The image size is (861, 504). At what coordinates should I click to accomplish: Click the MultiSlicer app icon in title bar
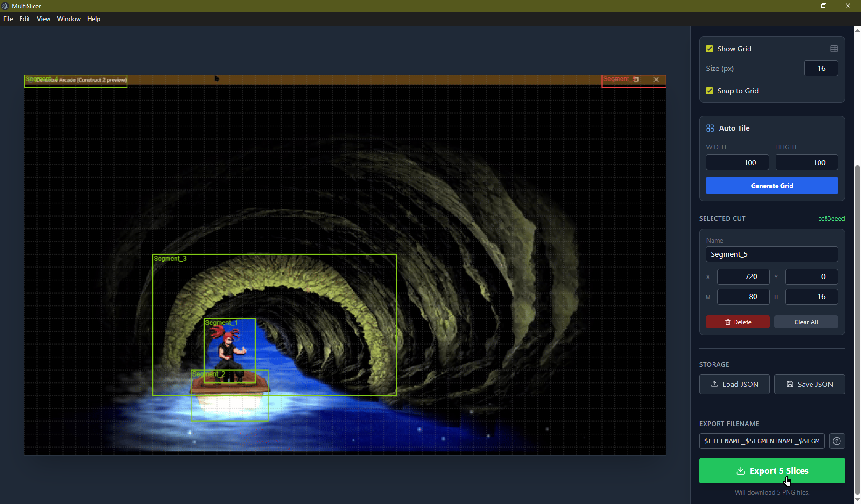(x=5, y=6)
